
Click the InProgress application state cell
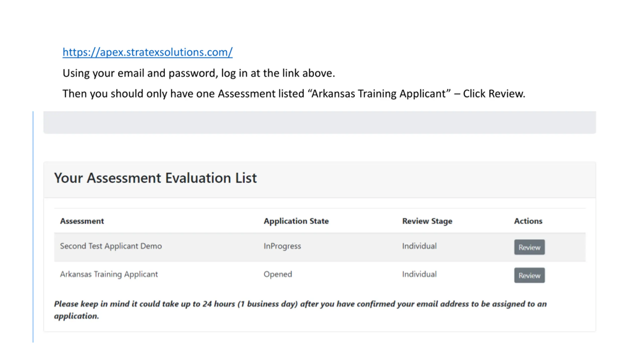(x=282, y=246)
